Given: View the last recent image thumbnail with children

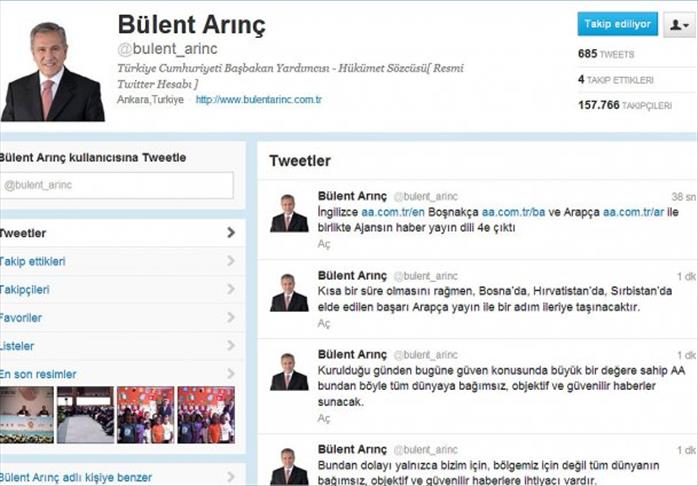Looking at the screenshot, I should pyautogui.click(x=206, y=415).
